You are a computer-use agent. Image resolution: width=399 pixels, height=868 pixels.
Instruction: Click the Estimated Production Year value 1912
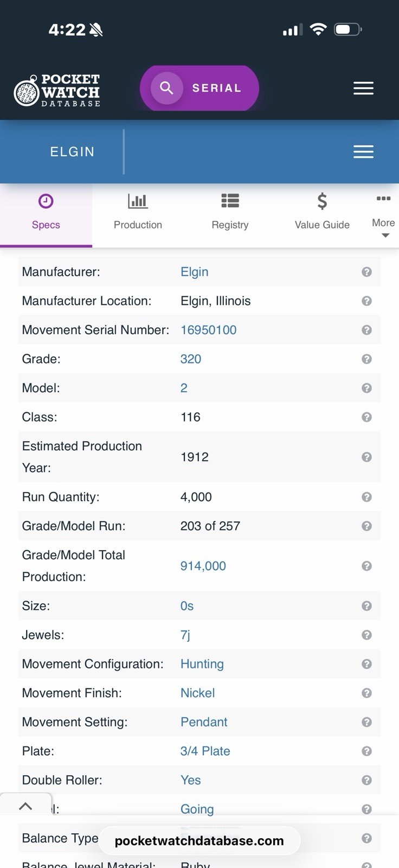[x=194, y=457]
